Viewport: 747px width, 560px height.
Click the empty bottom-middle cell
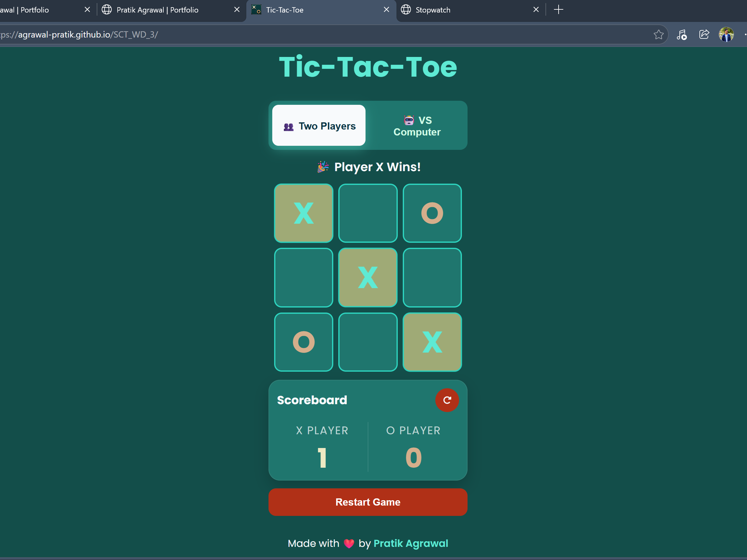coord(368,342)
